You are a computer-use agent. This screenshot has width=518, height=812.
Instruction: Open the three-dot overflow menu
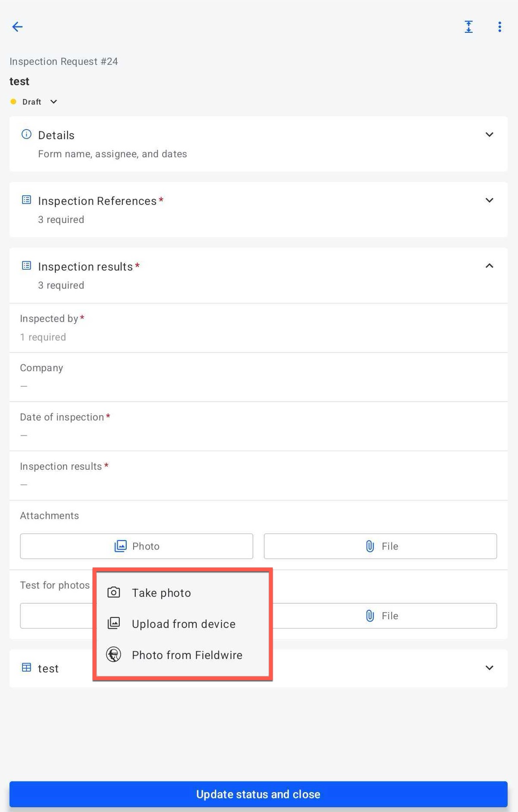pos(499,27)
